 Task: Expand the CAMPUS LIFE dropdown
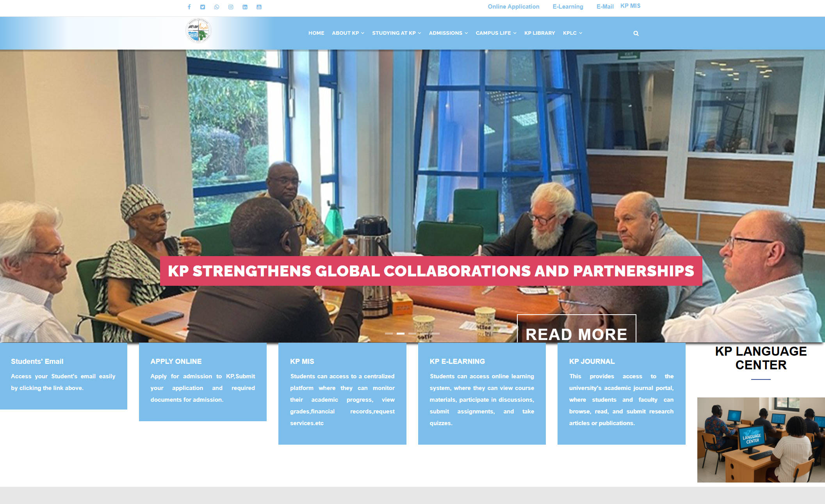tap(495, 33)
